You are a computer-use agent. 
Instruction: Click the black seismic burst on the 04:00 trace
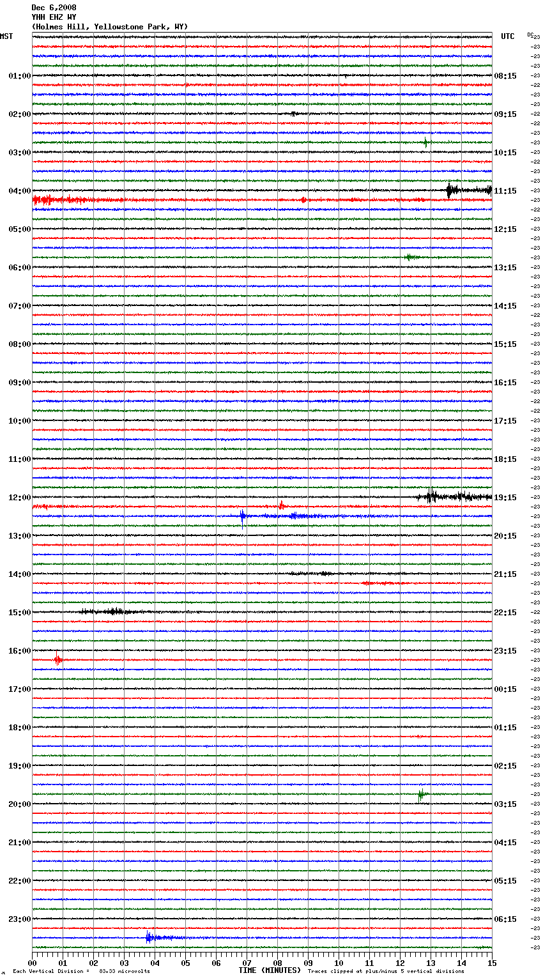pos(468,190)
